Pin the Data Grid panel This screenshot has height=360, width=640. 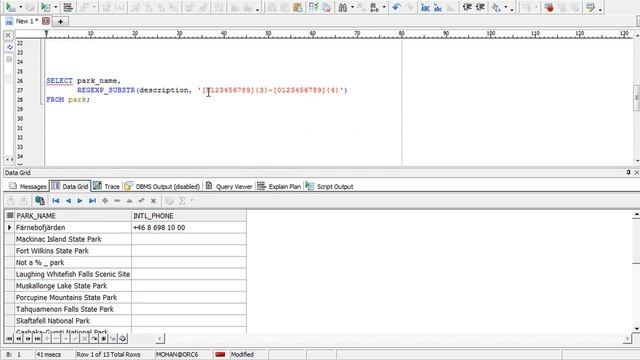628,172
